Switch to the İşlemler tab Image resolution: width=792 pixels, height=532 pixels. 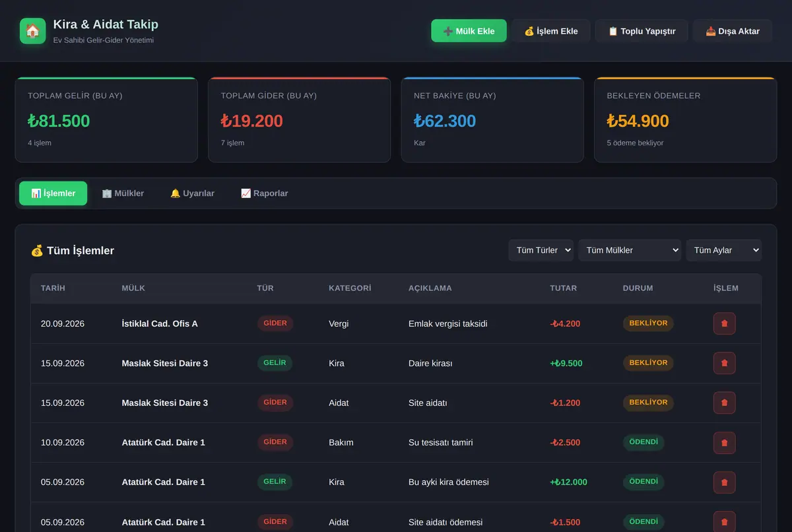point(53,193)
